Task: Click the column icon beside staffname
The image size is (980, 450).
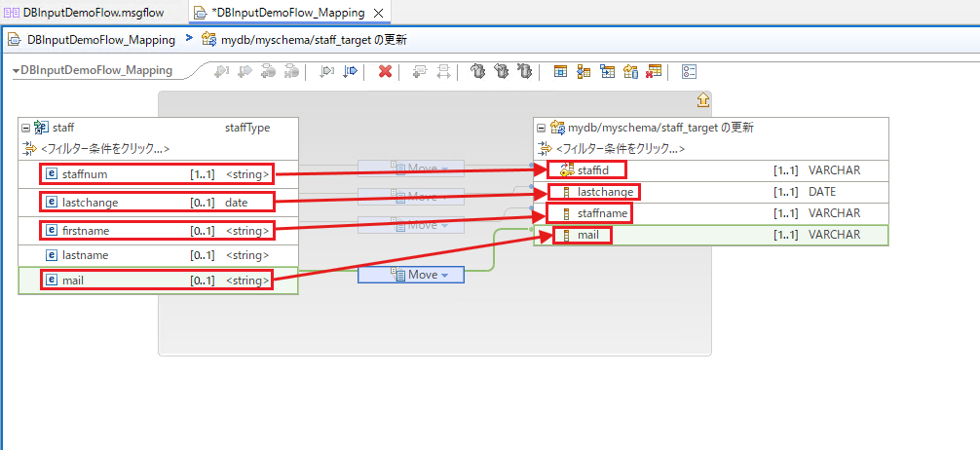Action: pyautogui.click(x=567, y=213)
